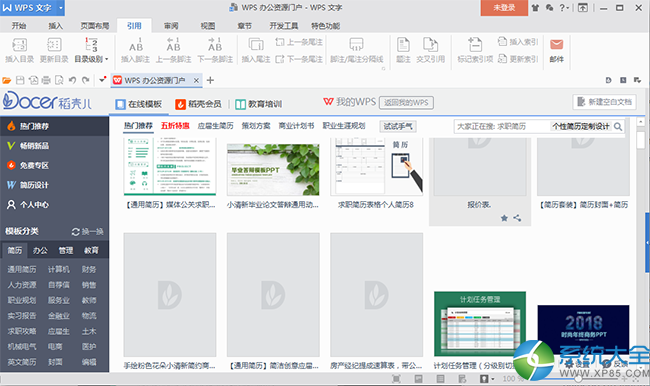The height and width of the screenshot is (386, 650).
Task: Click 上一条脚注 icon
Action: coord(173,45)
